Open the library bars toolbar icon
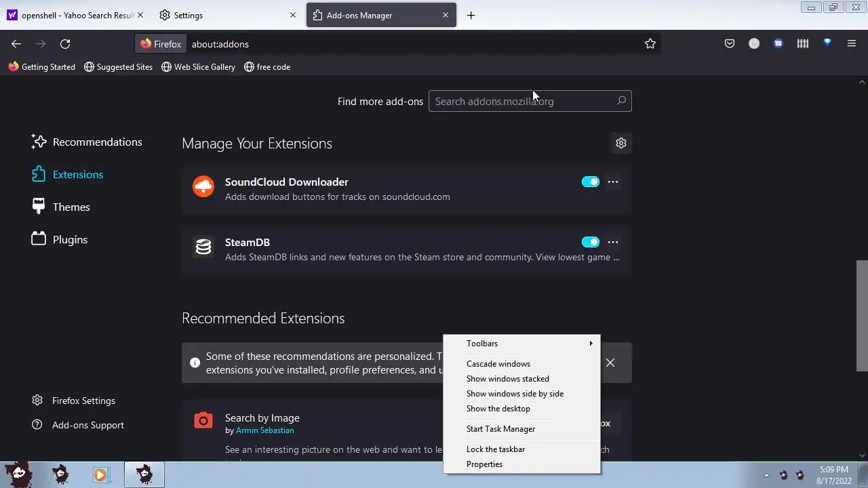868x488 pixels. coord(803,43)
